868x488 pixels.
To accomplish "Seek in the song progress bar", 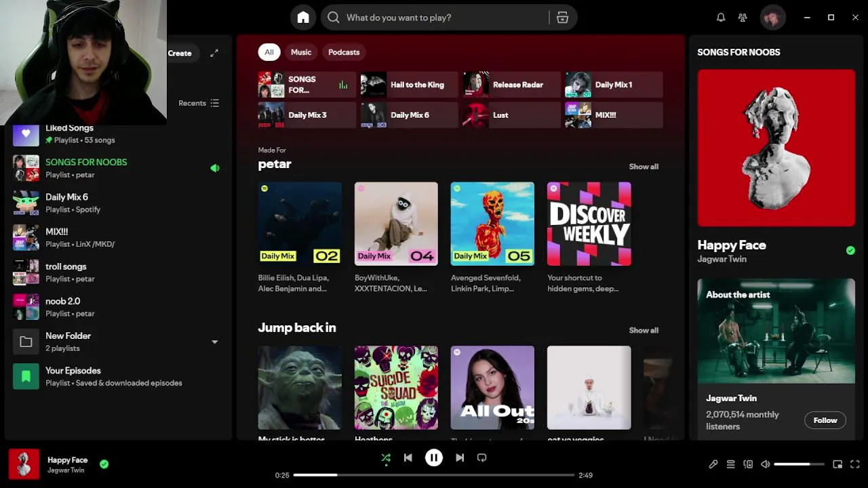I will (x=434, y=475).
